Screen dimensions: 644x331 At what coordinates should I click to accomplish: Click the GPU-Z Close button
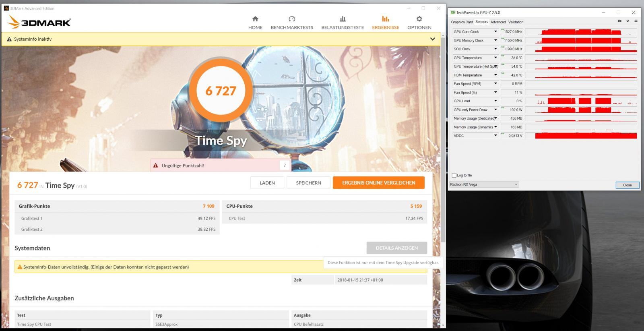(x=627, y=185)
